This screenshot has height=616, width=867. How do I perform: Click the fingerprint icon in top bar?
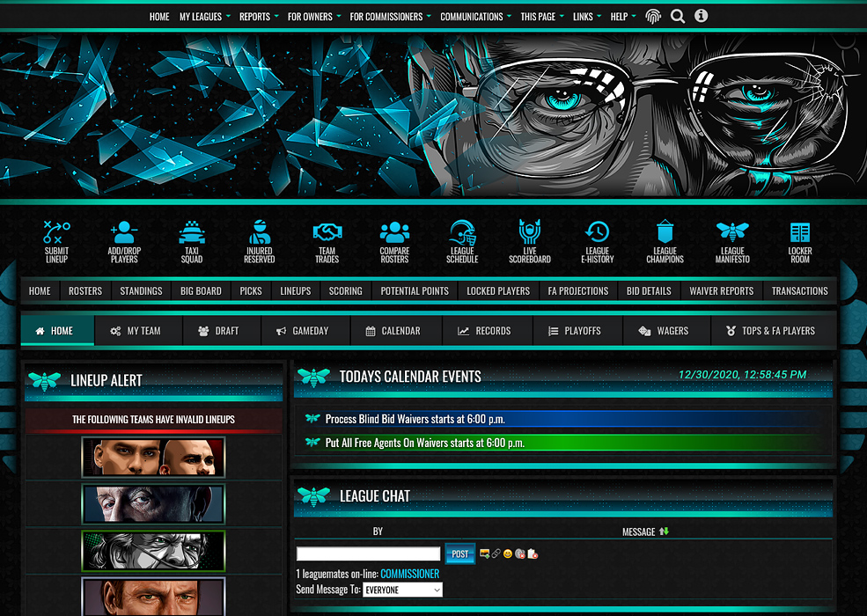coord(653,17)
